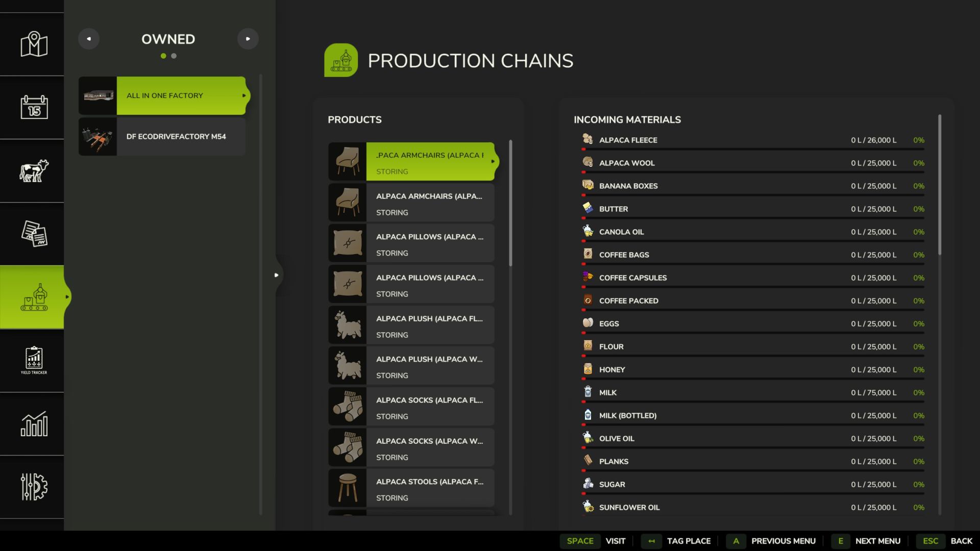Select DF EcoDriveFactory M54 production
This screenshot has width=980, height=551.
pyautogui.click(x=162, y=136)
